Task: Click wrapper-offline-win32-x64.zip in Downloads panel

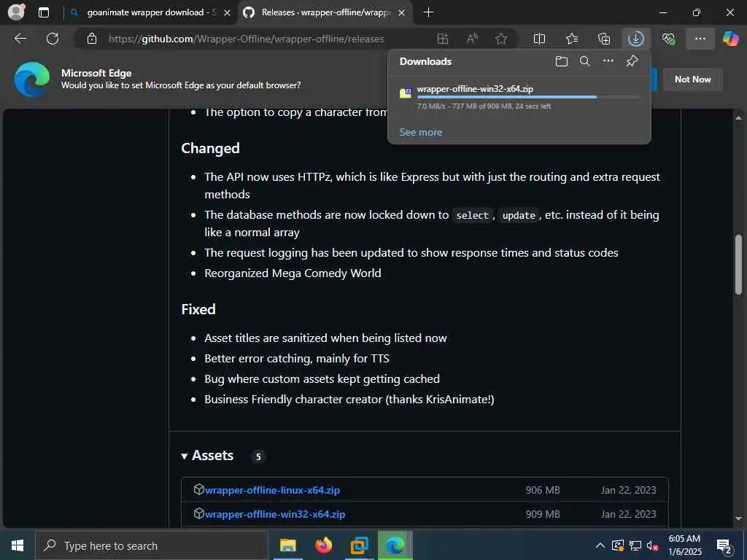Action: coord(475,89)
